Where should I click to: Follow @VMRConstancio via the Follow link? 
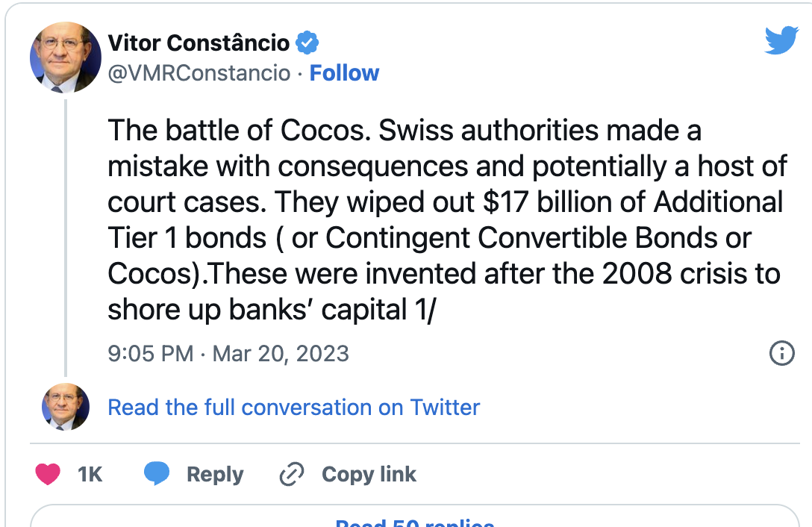(344, 73)
